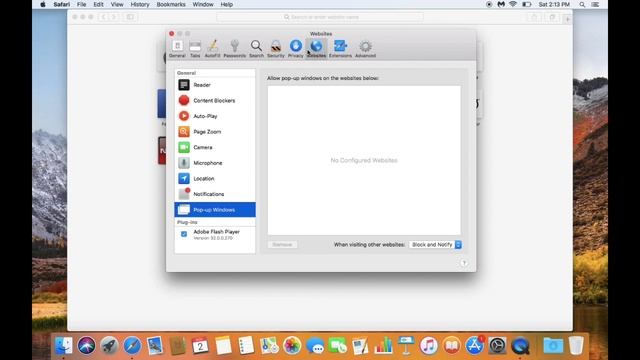Image resolution: width=640 pixels, height=360 pixels.
Task: Click the Wi-Fi status icon
Action: tap(513, 4)
